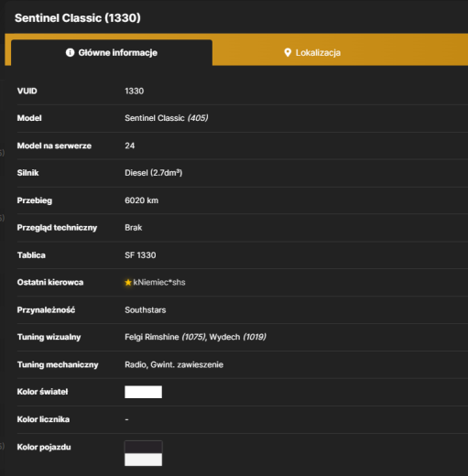Select the engine value Diesel (2.7dm³)

pos(153,173)
